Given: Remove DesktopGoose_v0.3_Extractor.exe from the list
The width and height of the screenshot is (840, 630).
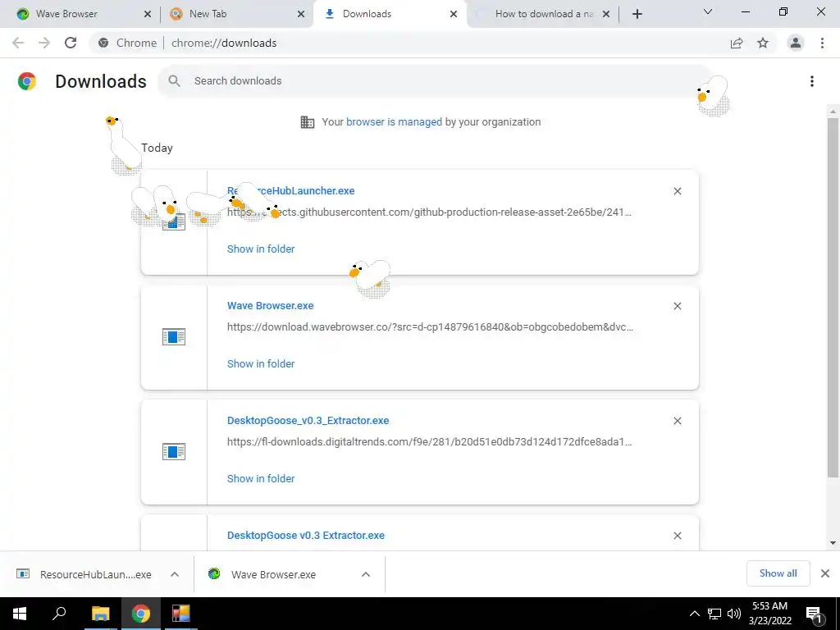Looking at the screenshot, I should coord(677,421).
